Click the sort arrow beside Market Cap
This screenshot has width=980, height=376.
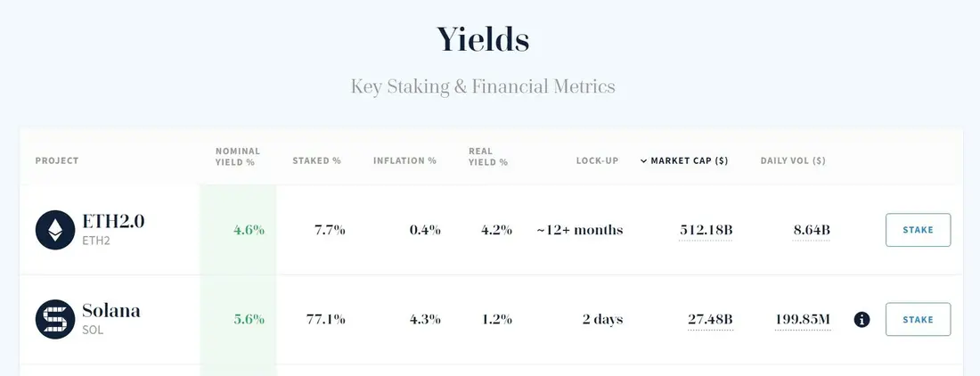(x=643, y=161)
